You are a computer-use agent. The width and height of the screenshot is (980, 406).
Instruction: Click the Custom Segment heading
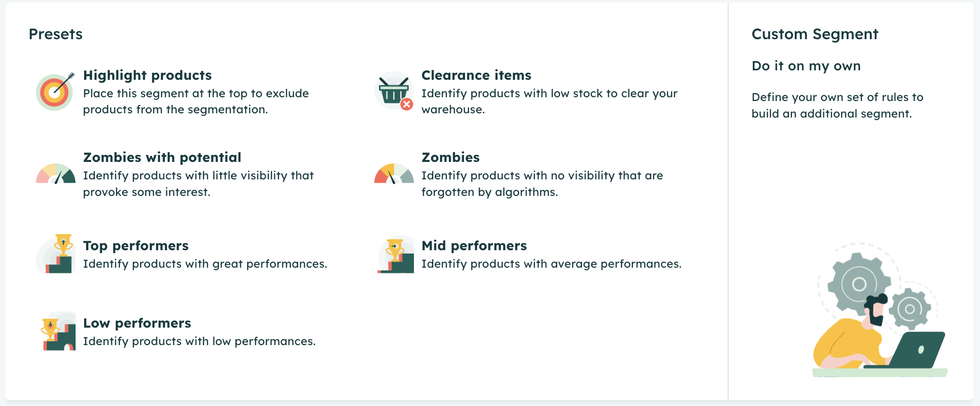pyautogui.click(x=815, y=34)
